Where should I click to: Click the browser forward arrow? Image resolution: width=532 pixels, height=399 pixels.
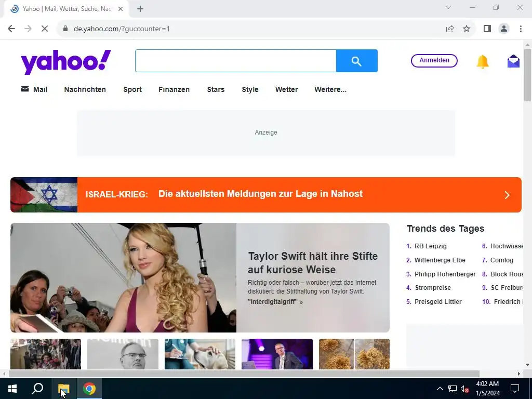tap(28, 29)
